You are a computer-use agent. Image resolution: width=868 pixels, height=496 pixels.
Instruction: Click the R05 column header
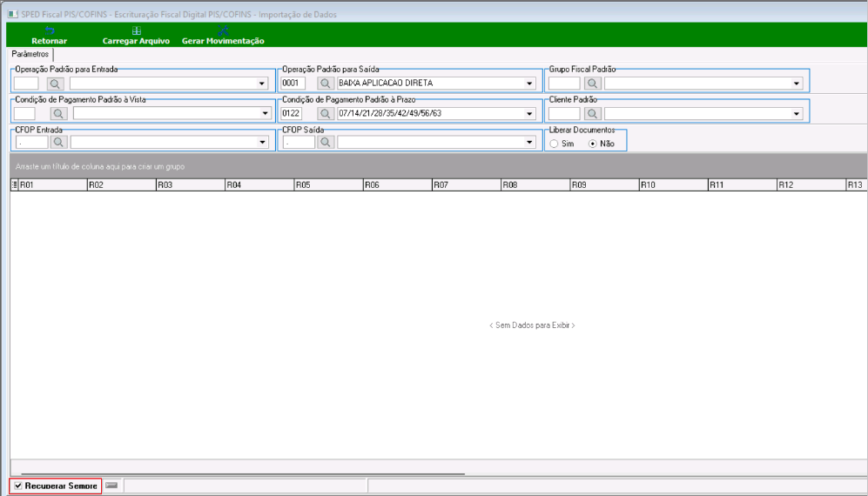pyautogui.click(x=328, y=185)
